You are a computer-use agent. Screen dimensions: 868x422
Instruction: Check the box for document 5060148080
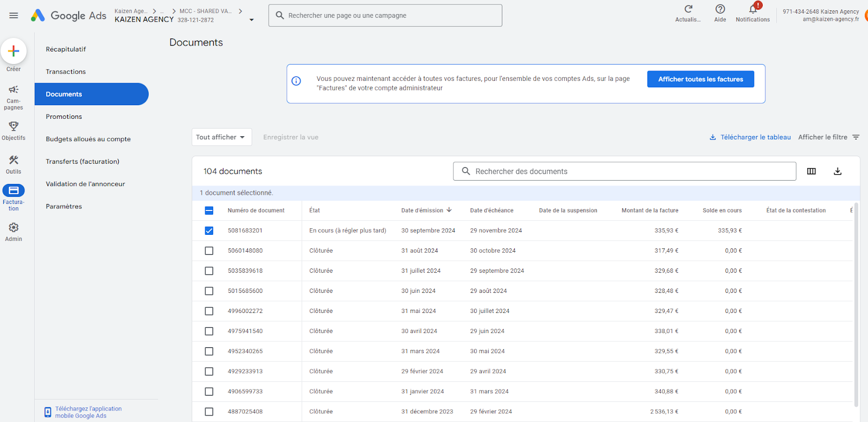pos(209,251)
